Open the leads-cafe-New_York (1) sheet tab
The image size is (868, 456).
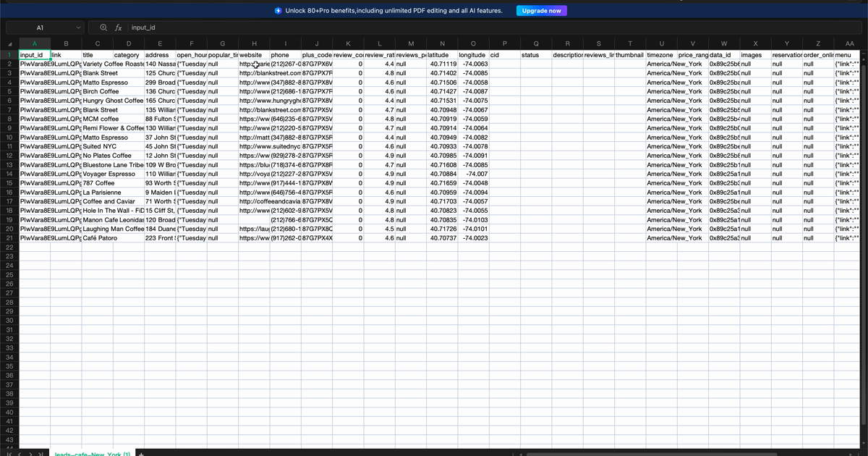(x=93, y=454)
